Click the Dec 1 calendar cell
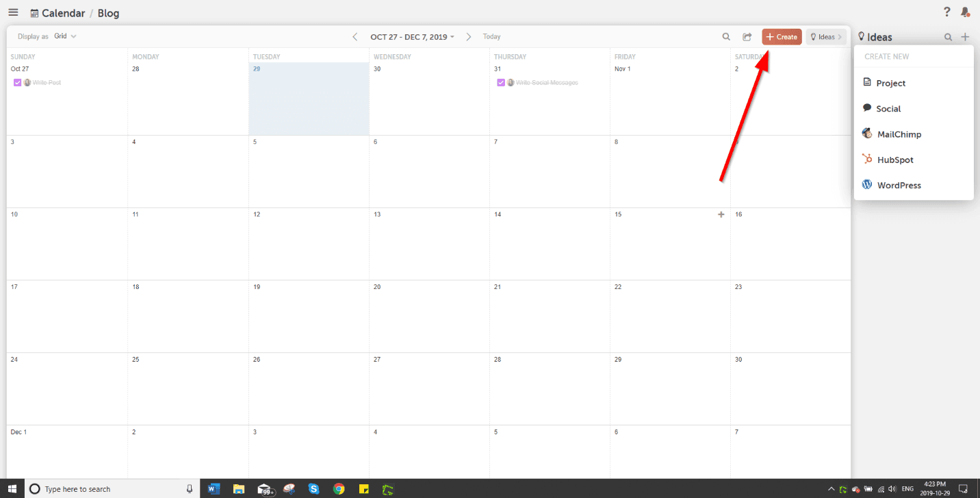The width and height of the screenshot is (980, 498). 67,452
